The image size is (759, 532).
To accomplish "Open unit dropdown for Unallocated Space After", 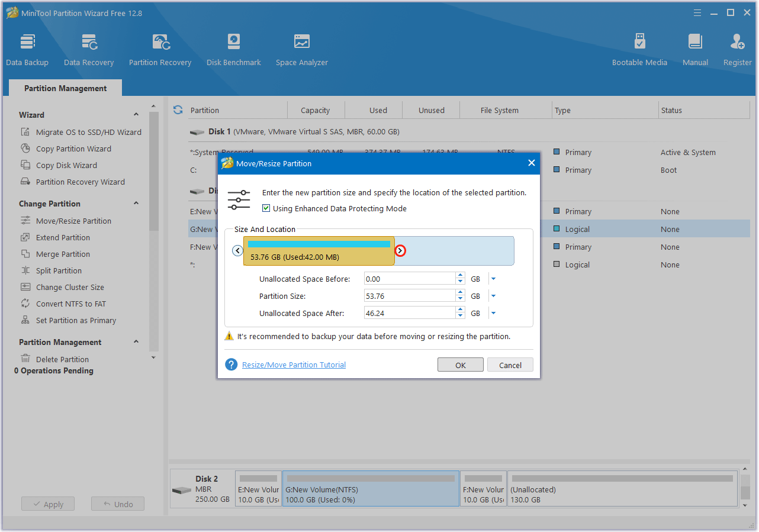I will coord(493,313).
